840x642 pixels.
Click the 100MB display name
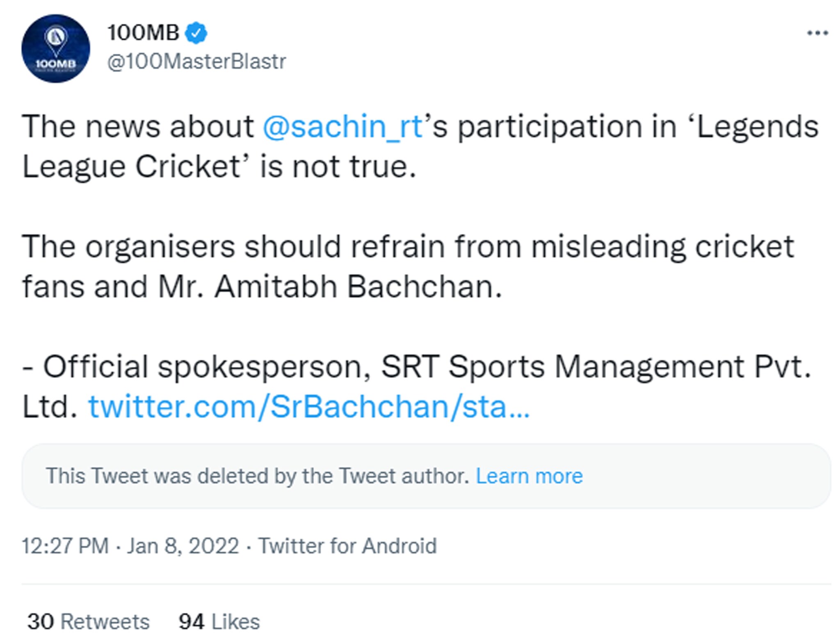[143, 32]
